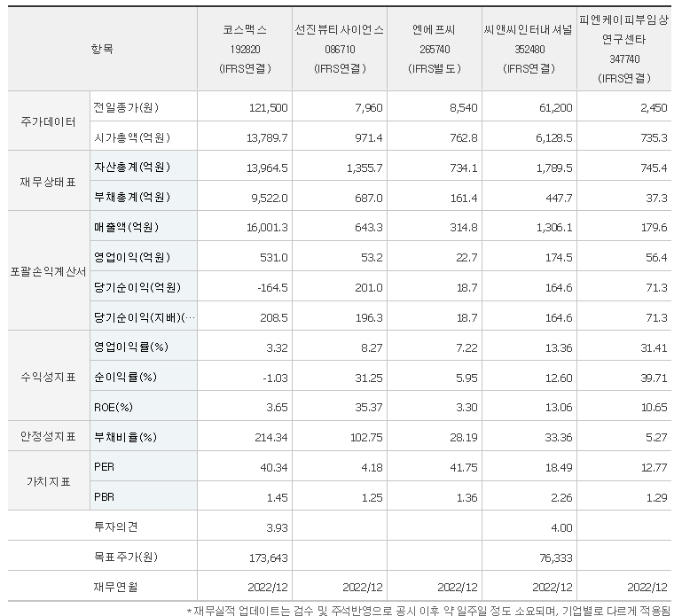Image resolution: width=682 pixels, height=616 pixels.
Task: Click operating margin value 31.41
Action: [654, 347]
